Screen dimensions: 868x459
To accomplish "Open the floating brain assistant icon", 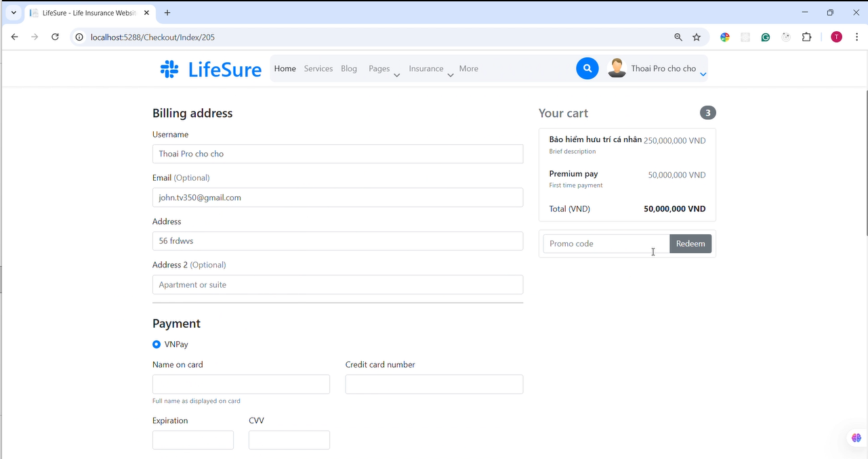I will [x=856, y=438].
